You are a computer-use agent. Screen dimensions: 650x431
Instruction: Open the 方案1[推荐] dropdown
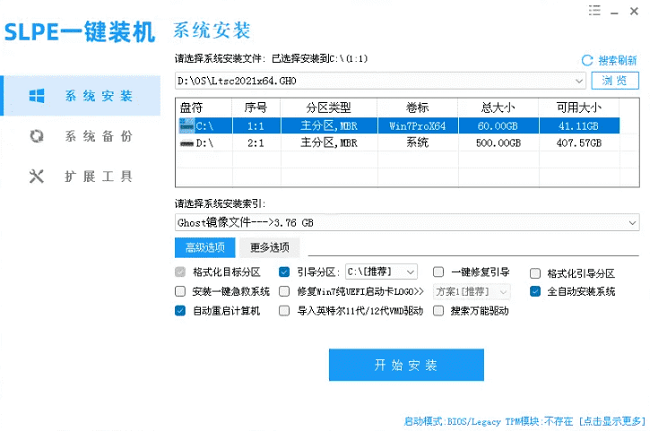(471, 292)
